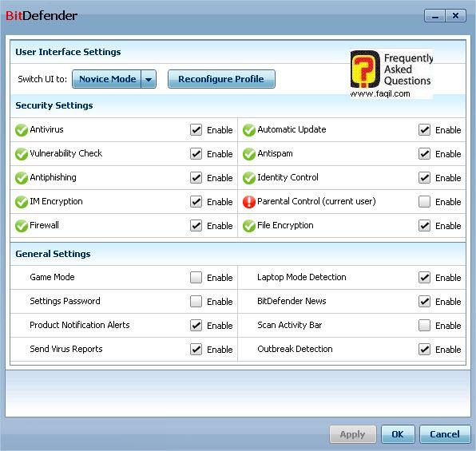
Task: Uncheck Product Notification Alerts
Action: point(196,326)
